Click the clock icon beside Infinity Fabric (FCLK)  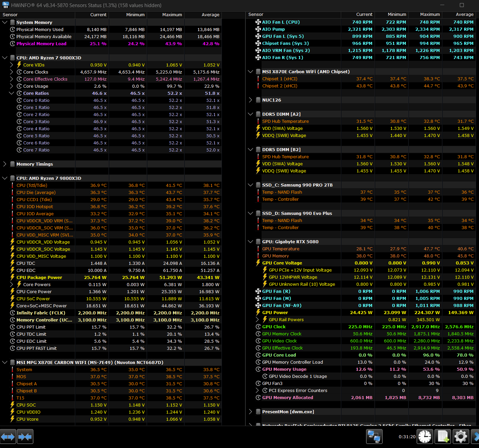point(12,313)
